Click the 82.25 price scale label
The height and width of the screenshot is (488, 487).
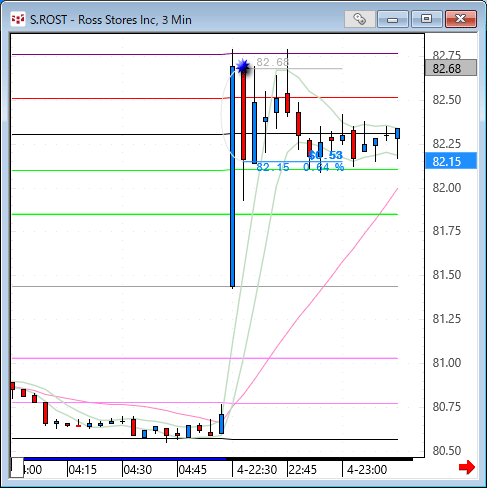(447, 144)
